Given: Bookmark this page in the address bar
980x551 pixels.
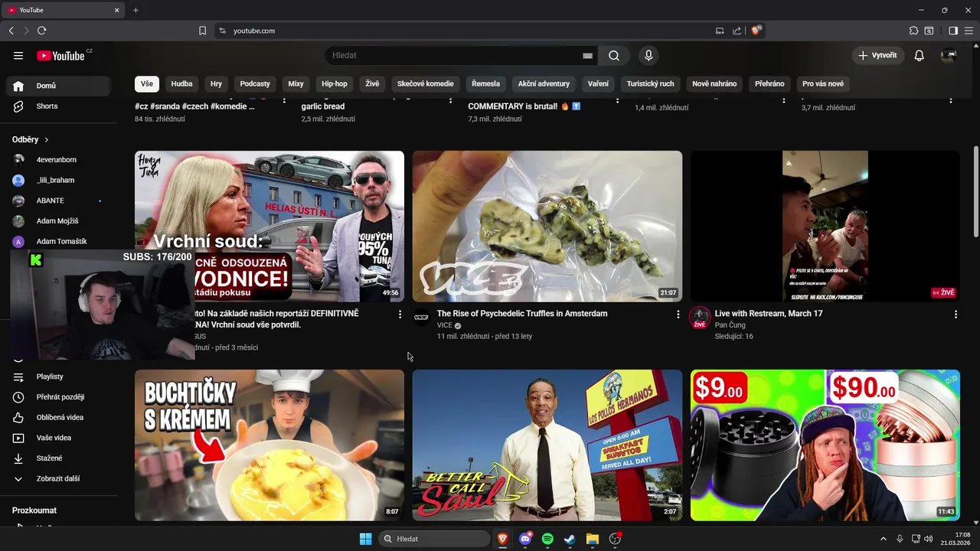Looking at the screenshot, I should pyautogui.click(x=202, y=31).
